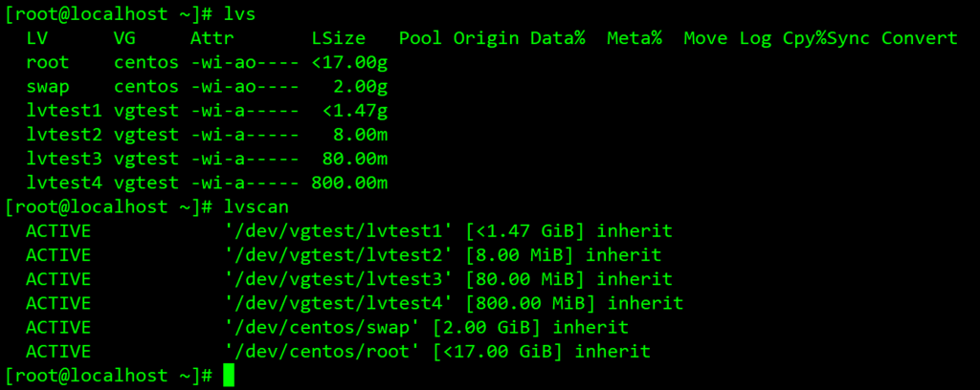
Task: Click the 800.00m size value in lvs table
Action: (348, 183)
